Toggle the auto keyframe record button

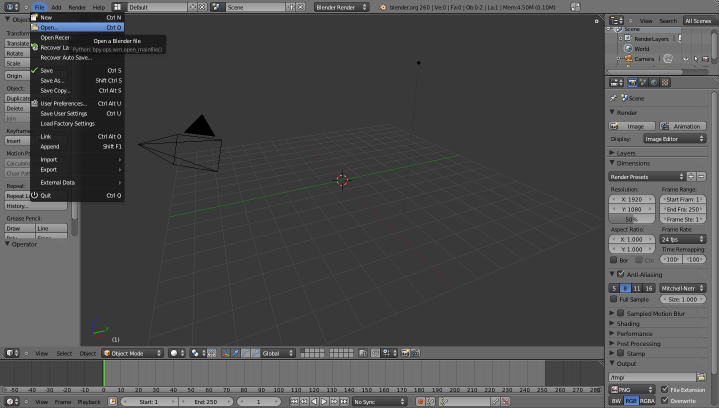420,402
